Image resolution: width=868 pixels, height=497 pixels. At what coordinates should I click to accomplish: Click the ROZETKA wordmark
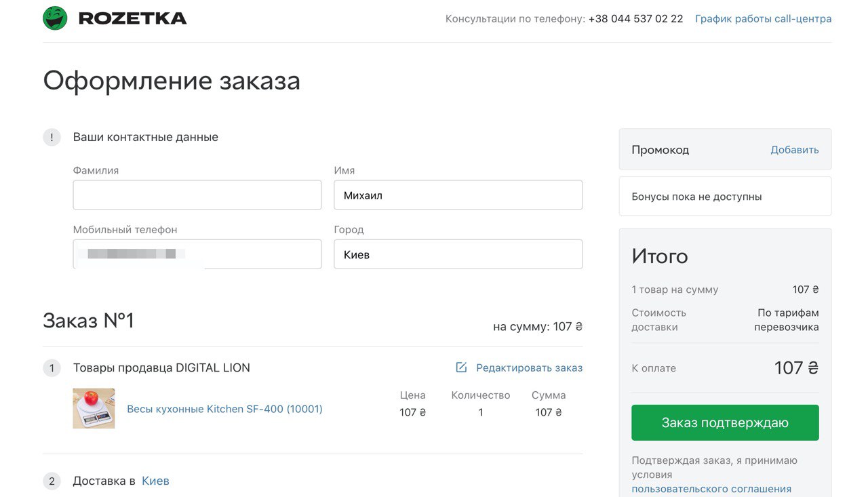(132, 19)
